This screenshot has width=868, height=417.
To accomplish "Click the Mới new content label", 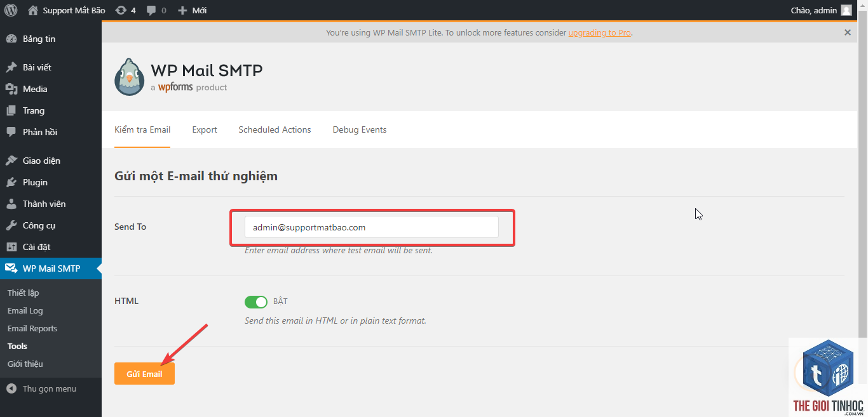I will (199, 10).
